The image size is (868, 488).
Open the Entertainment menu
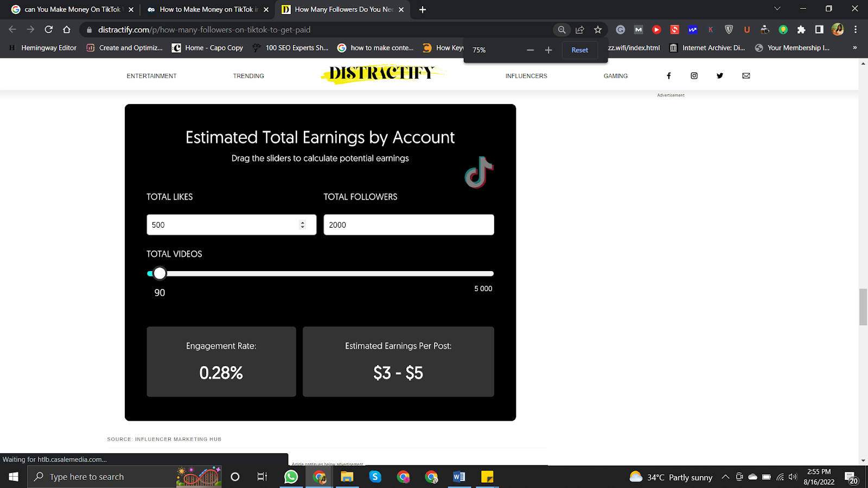coord(151,76)
